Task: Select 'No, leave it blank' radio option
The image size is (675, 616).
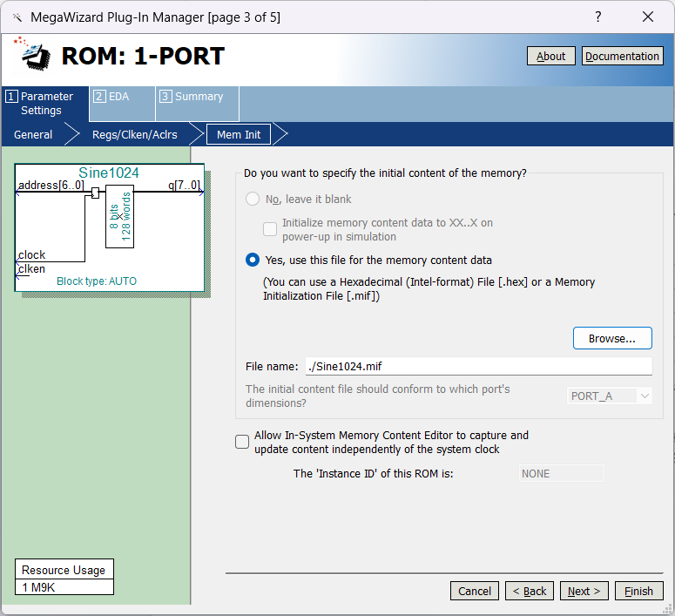Action: coord(253,199)
